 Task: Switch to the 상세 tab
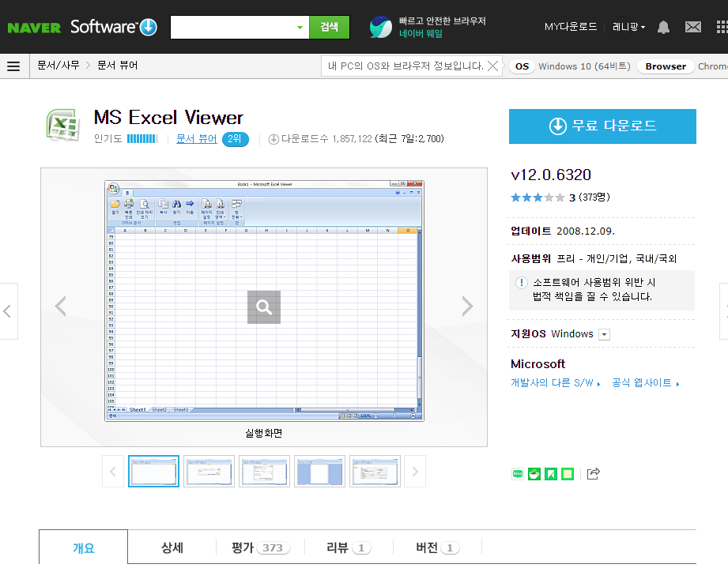tap(172, 547)
